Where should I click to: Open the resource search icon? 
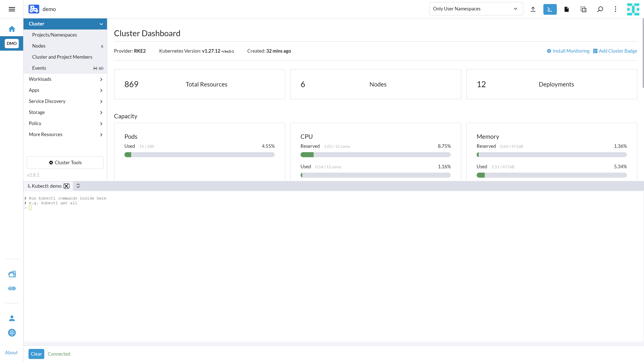point(600,9)
